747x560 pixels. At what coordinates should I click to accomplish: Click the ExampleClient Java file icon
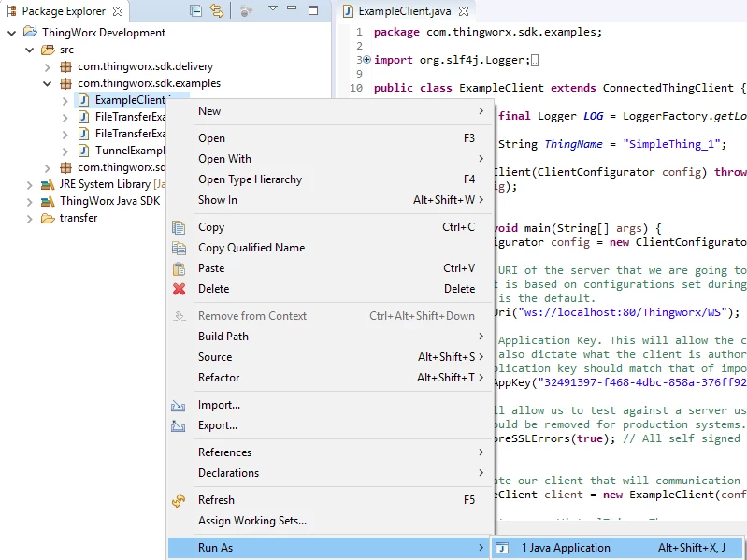point(83,100)
